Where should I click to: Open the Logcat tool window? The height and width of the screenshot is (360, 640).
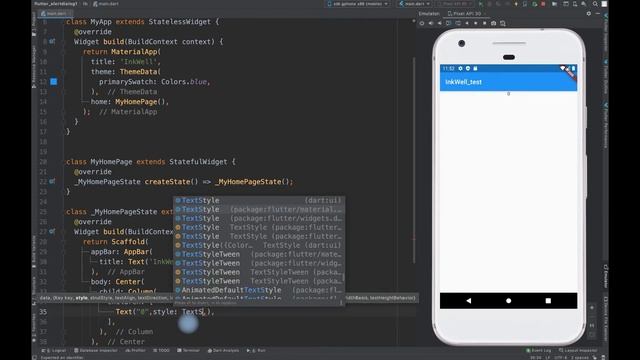pos(55,350)
